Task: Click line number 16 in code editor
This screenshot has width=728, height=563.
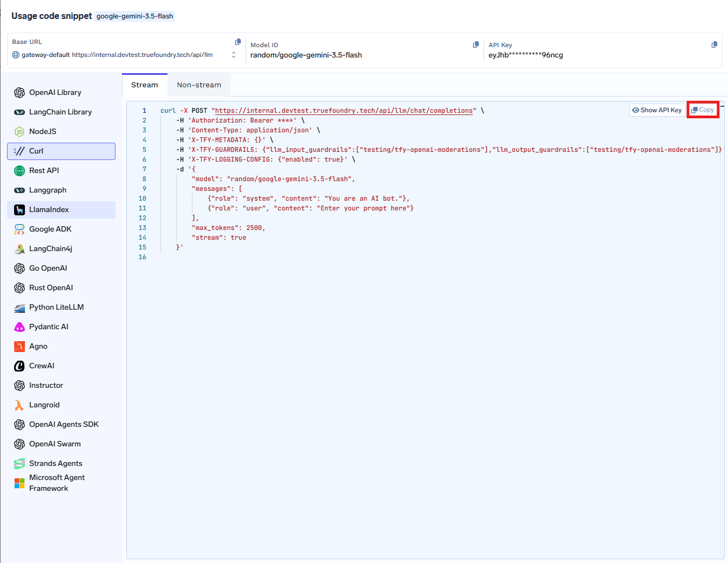Action: click(143, 257)
